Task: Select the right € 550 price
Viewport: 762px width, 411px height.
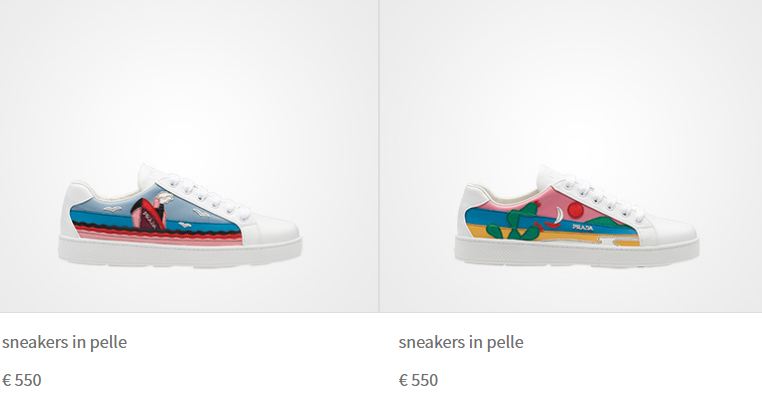Action: point(418,380)
